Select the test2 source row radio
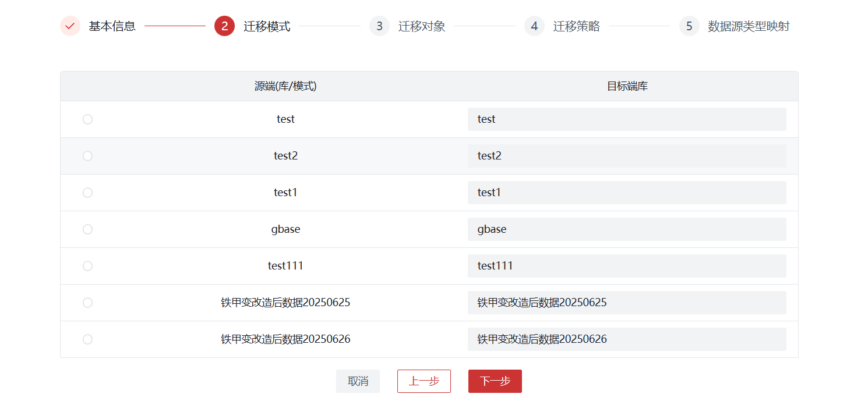The height and width of the screenshot is (415, 868). tap(87, 156)
